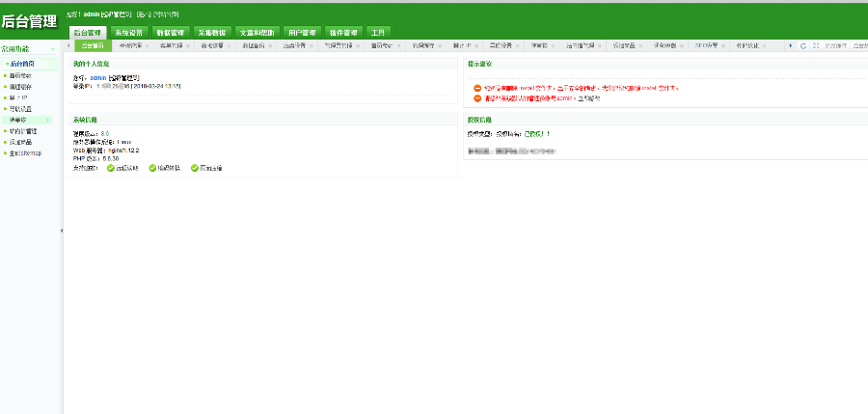This screenshot has height=414, width=868.
Task: Close the 待审核 page tab
Action: click(x=553, y=45)
